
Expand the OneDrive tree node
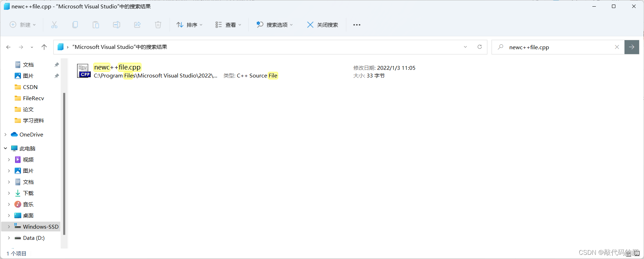pyautogui.click(x=6, y=135)
